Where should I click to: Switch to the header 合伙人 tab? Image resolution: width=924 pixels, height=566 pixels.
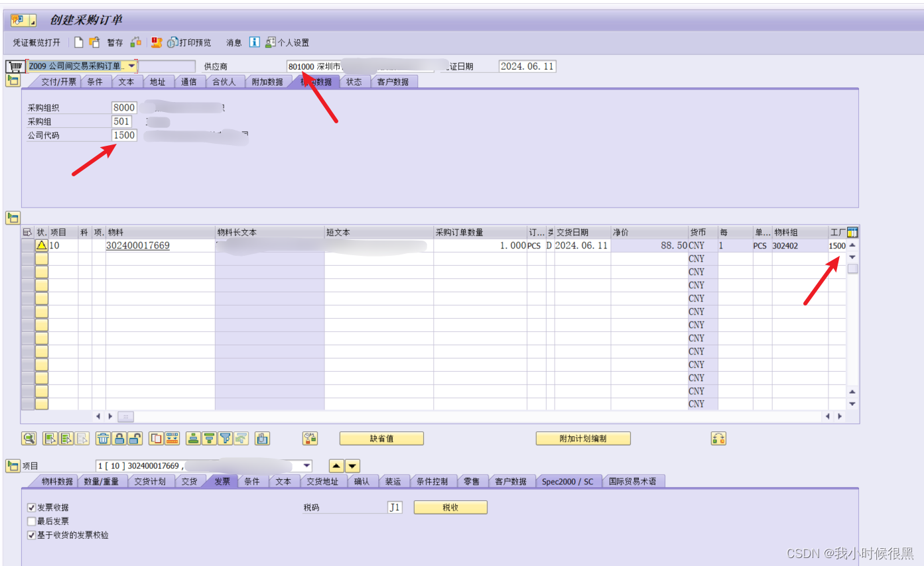pyautogui.click(x=224, y=82)
